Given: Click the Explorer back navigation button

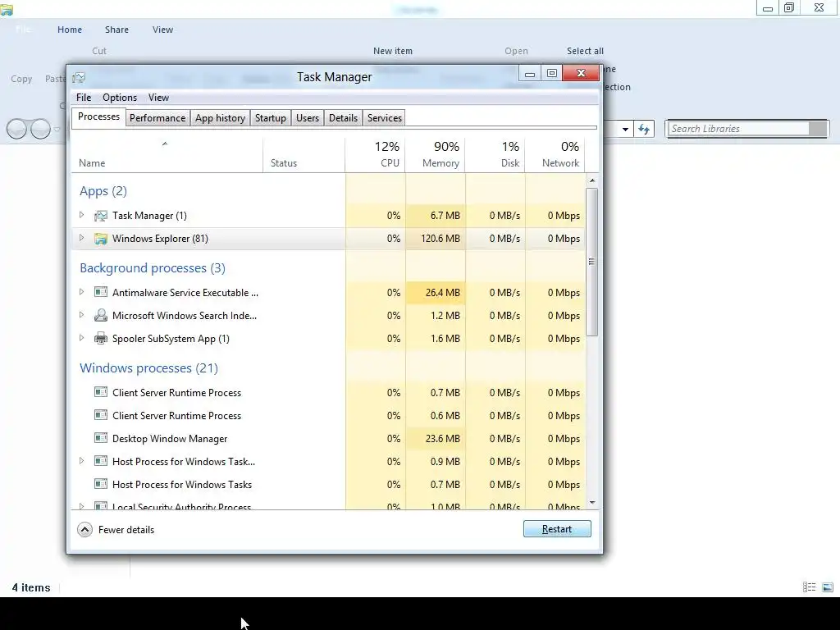Looking at the screenshot, I should (x=16, y=129).
